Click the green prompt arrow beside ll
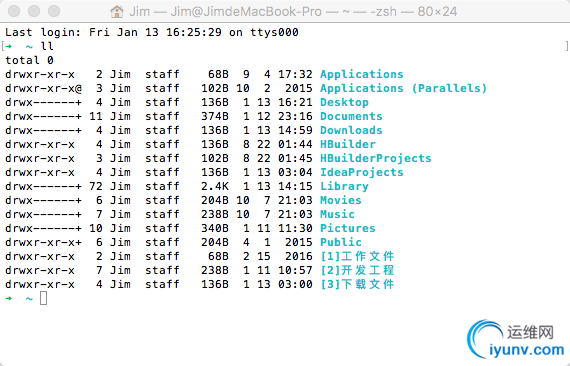570x366 pixels. tap(8, 46)
